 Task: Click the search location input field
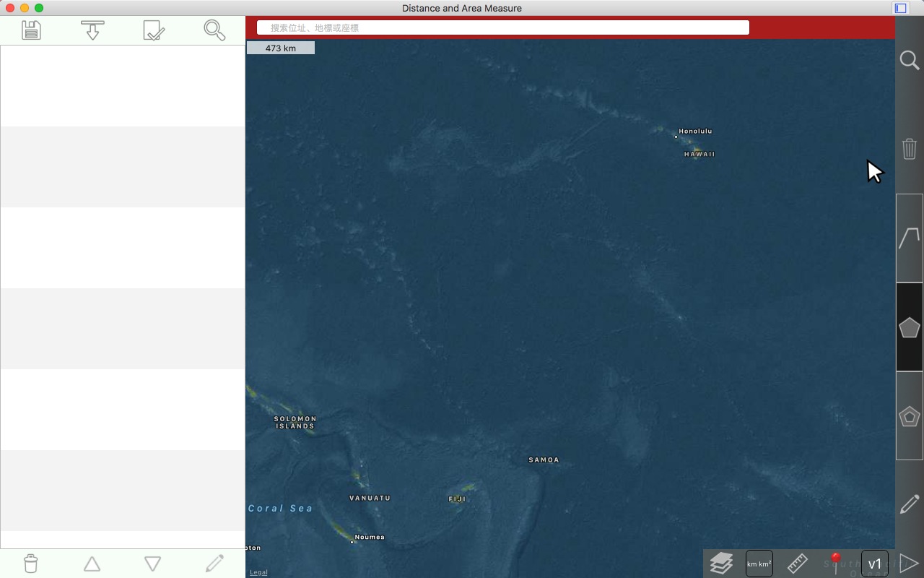503,27
